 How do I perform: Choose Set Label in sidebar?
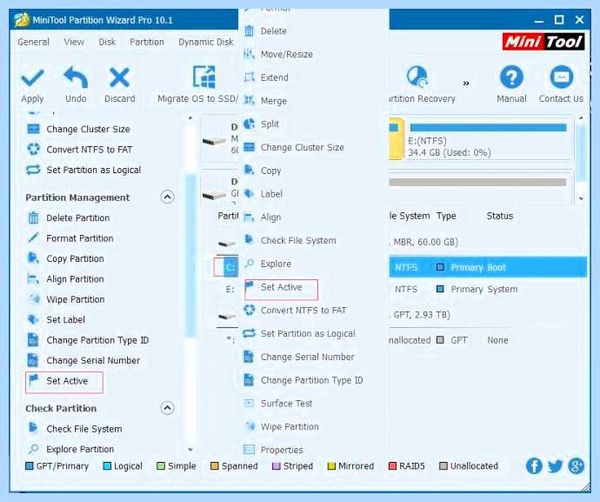tap(56, 319)
